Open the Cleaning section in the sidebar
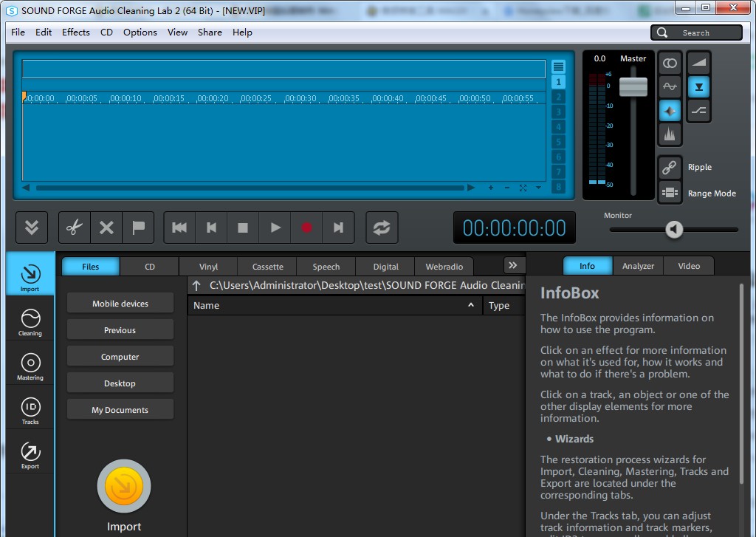Image resolution: width=756 pixels, height=537 pixels. click(x=30, y=320)
